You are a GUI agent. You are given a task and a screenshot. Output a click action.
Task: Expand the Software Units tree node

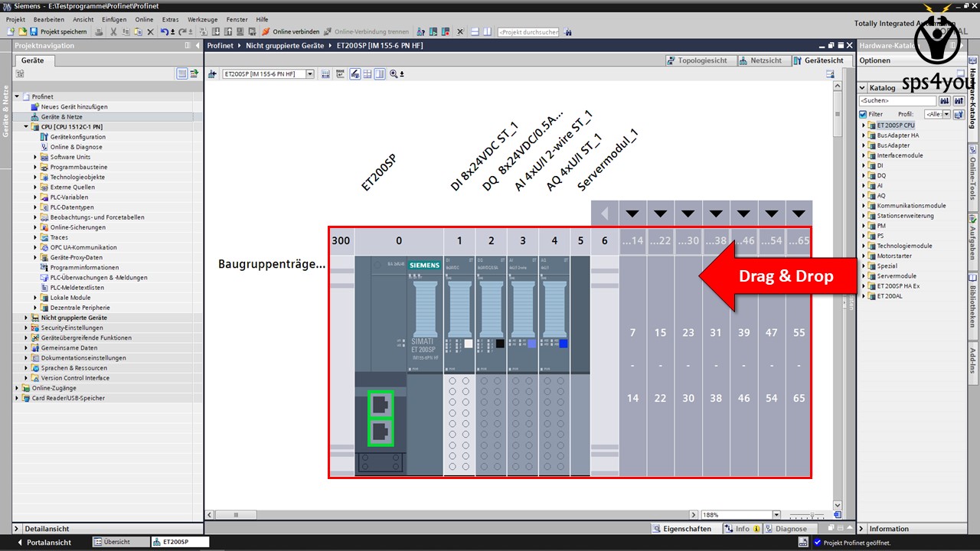[x=35, y=157]
